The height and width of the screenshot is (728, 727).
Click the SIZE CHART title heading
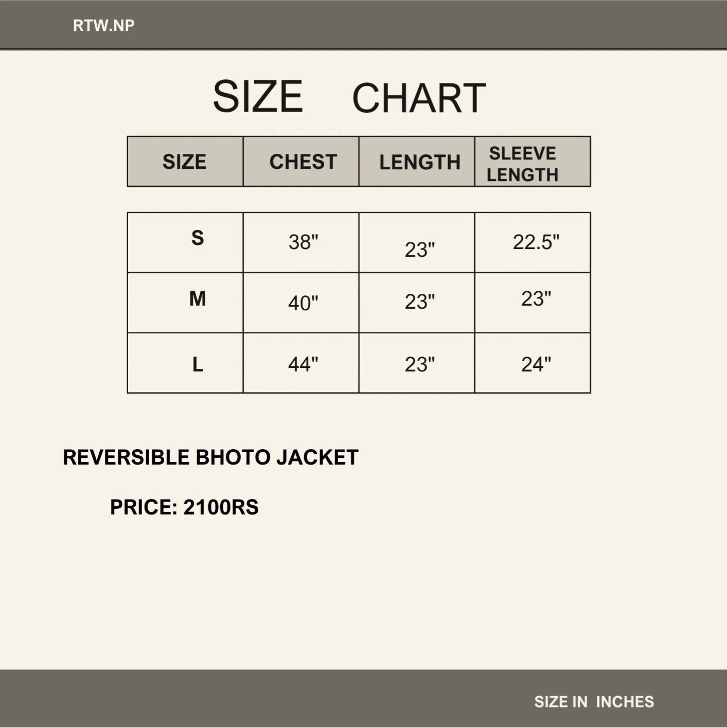click(349, 97)
